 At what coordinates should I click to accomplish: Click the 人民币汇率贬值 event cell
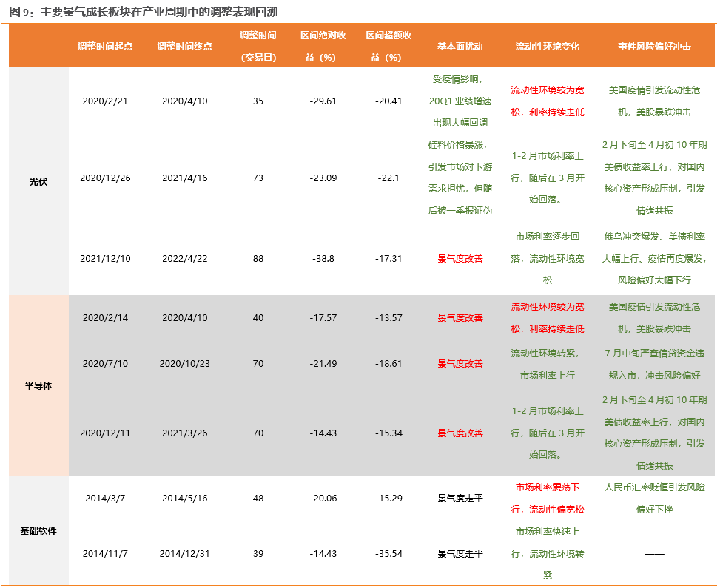point(654,499)
